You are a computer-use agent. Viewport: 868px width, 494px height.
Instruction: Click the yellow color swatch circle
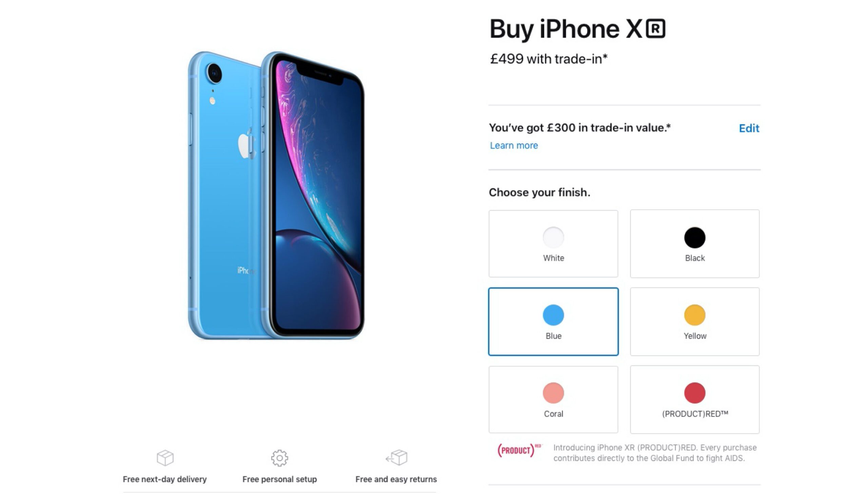pyautogui.click(x=694, y=315)
